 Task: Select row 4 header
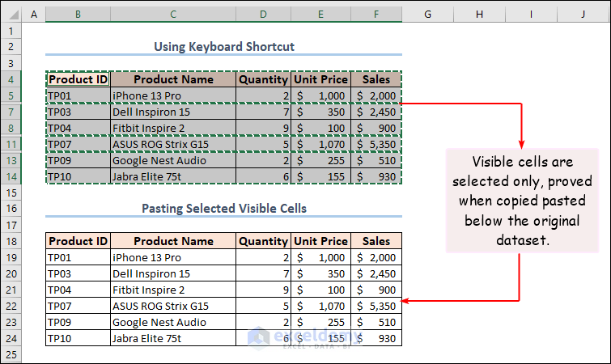click(11, 79)
